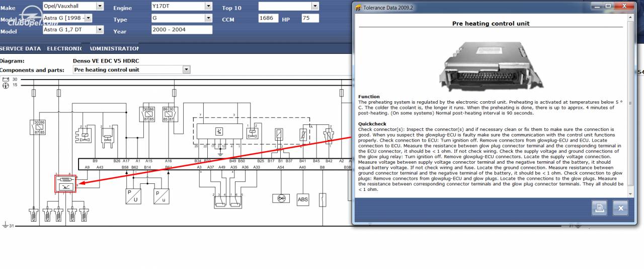Click the popup scrollbar up arrow

click(631, 18)
